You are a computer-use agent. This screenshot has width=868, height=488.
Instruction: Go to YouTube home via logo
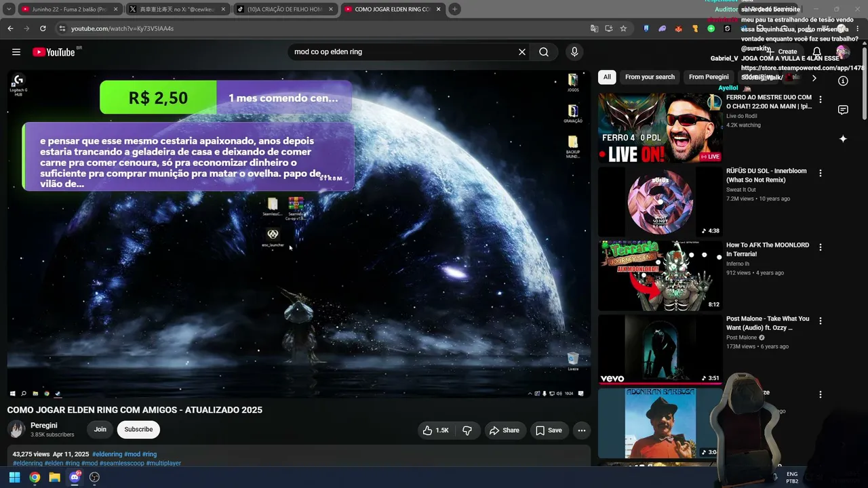tap(54, 52)
